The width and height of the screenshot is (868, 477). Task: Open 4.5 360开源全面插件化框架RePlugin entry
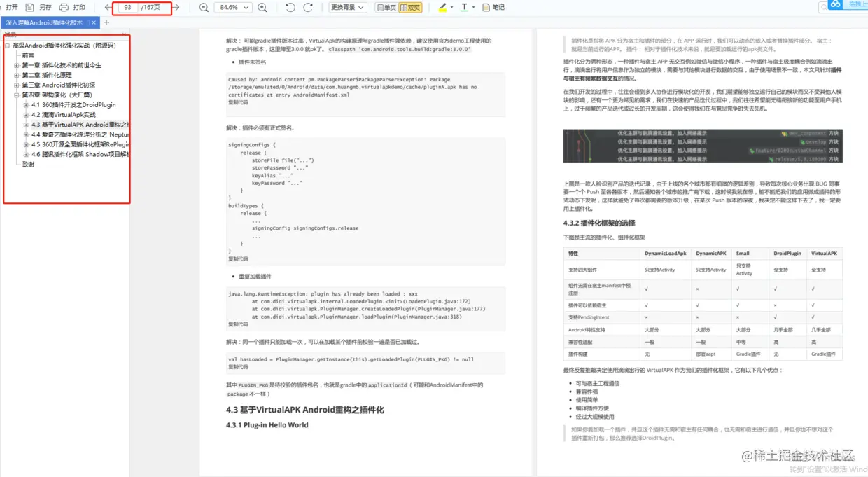tap(80, 144)
